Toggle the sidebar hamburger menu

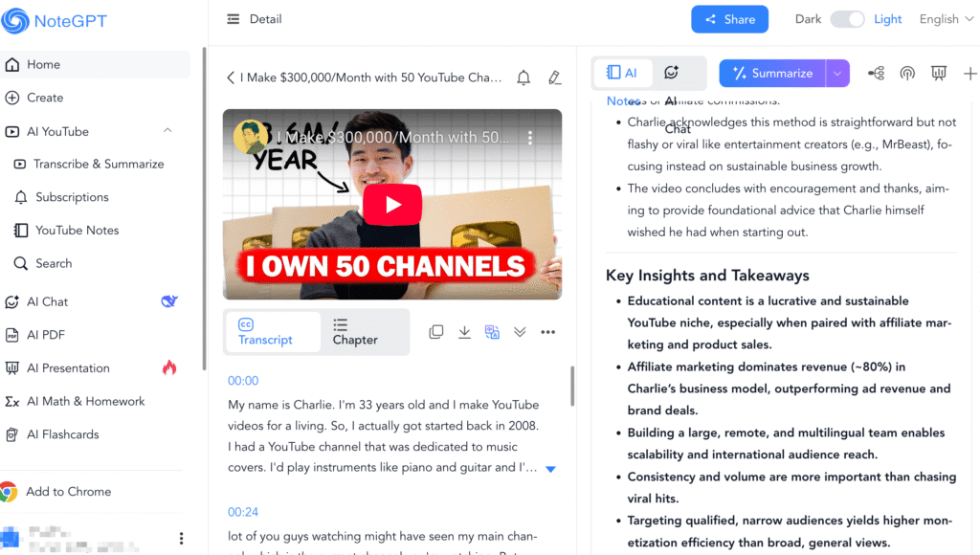(234, 19)
